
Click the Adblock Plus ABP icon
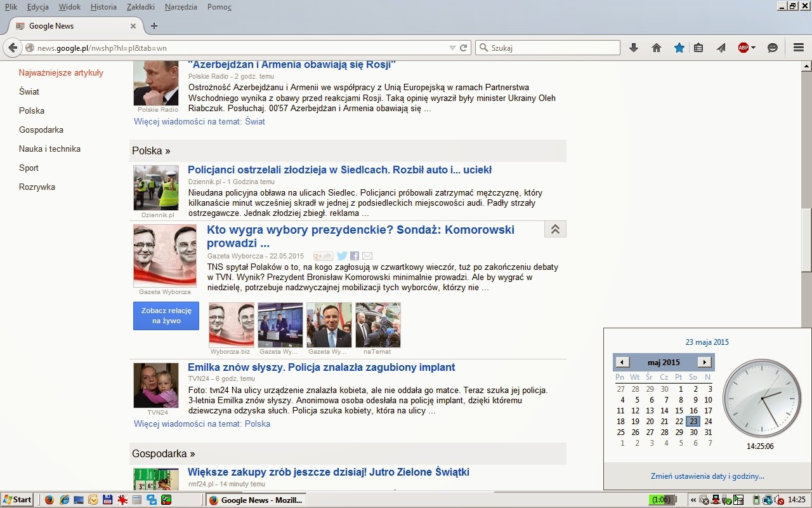pyautogui.click(x=743, y=48)
